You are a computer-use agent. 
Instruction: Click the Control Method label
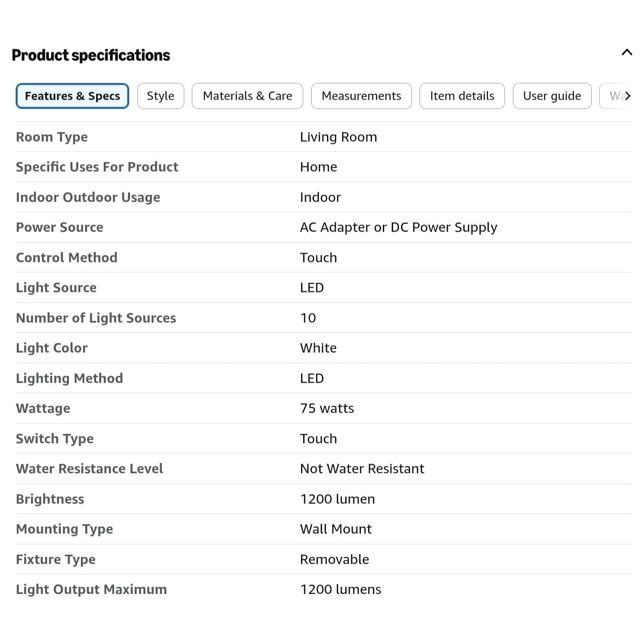[67, 258]
